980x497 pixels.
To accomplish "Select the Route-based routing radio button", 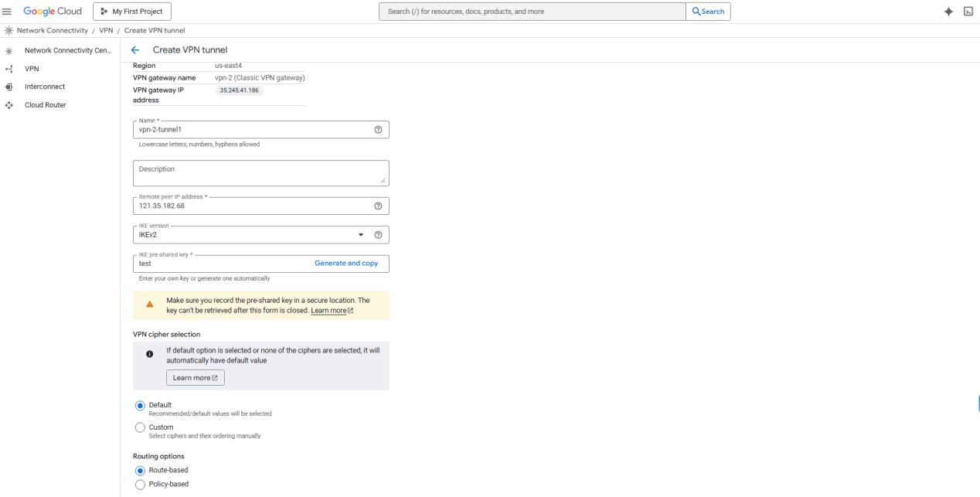I will [140, 470].
